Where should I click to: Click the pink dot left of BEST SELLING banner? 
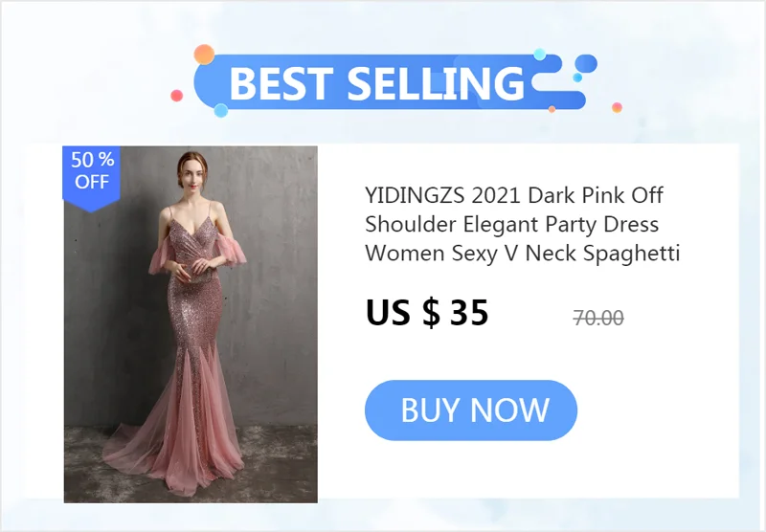pyautogui.click(x=177, y=96)
